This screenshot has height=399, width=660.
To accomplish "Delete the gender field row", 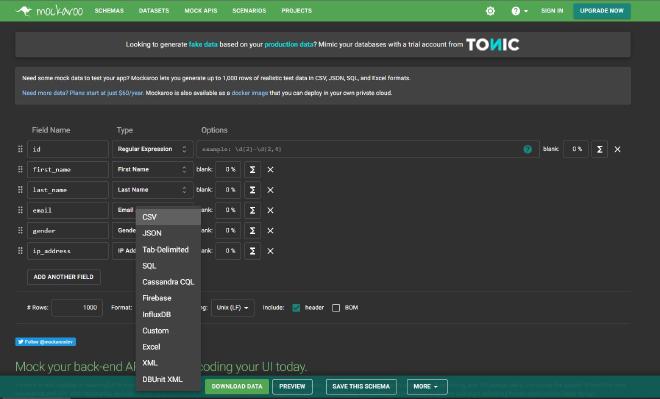I will pyautogui.click(x=270, y=231).
